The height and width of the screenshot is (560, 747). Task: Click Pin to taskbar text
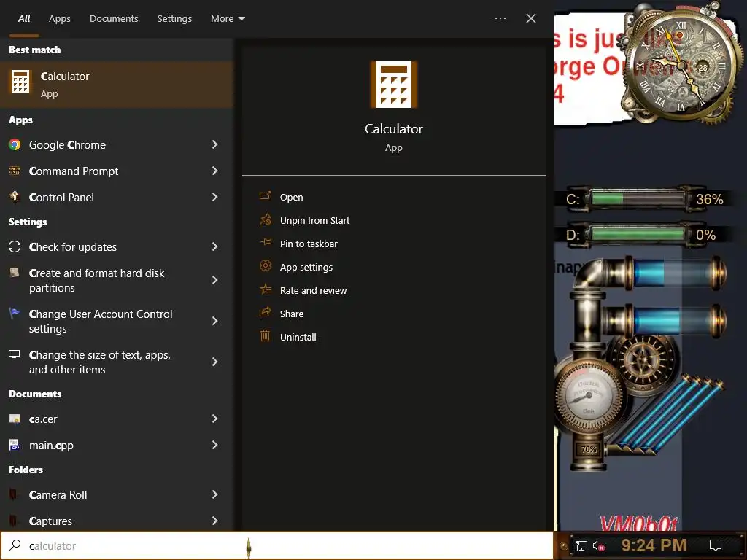309,244
